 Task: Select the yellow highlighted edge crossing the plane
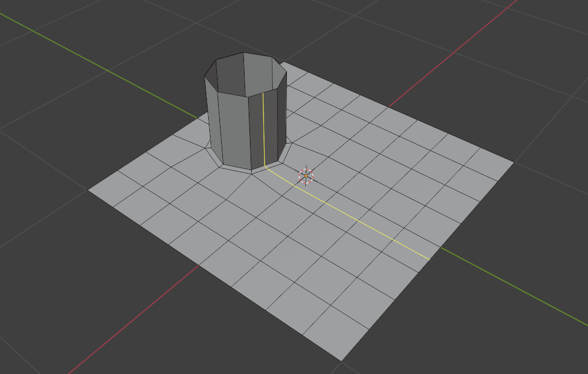348,214
